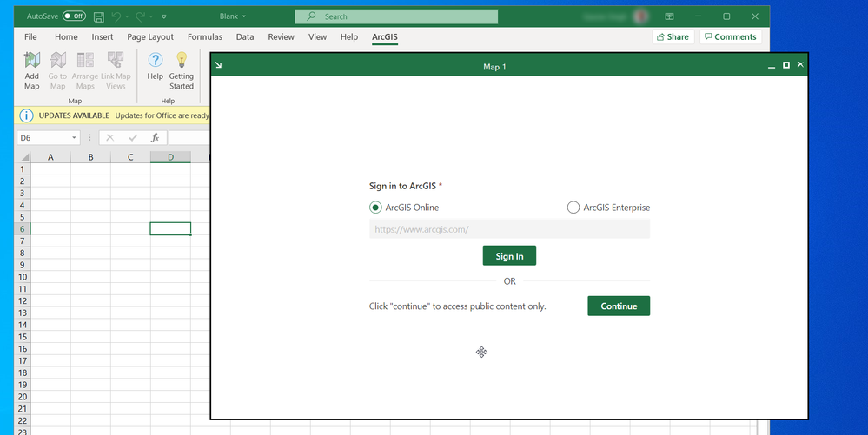868x435 pixels.
Task: Click the dock arrow icon in Map 1 pane
Action: [x=219, y=65]
